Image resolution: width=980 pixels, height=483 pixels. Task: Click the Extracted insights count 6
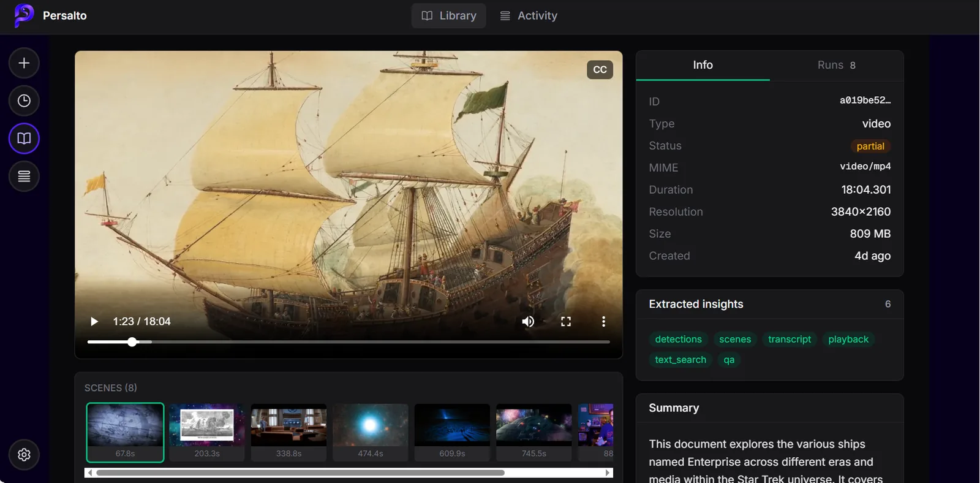pos(888,305)
